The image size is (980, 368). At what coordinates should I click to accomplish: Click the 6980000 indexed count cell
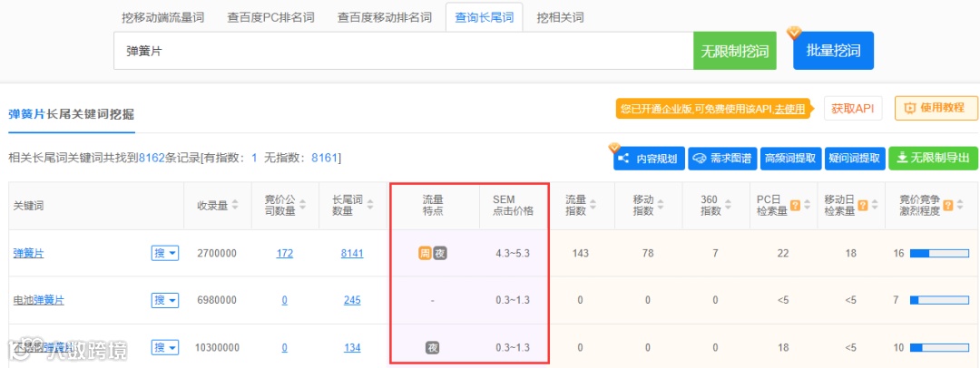[217, 301]
